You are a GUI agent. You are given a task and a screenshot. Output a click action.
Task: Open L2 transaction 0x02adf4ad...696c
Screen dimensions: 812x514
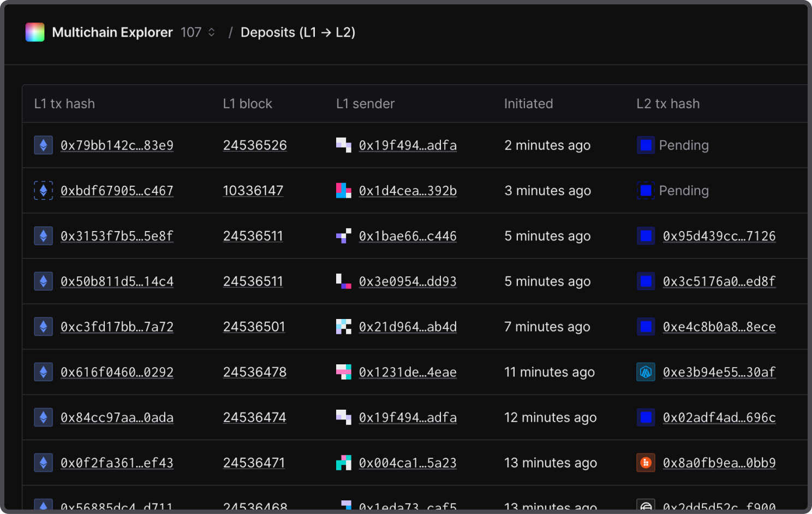(x=719, y=418)
